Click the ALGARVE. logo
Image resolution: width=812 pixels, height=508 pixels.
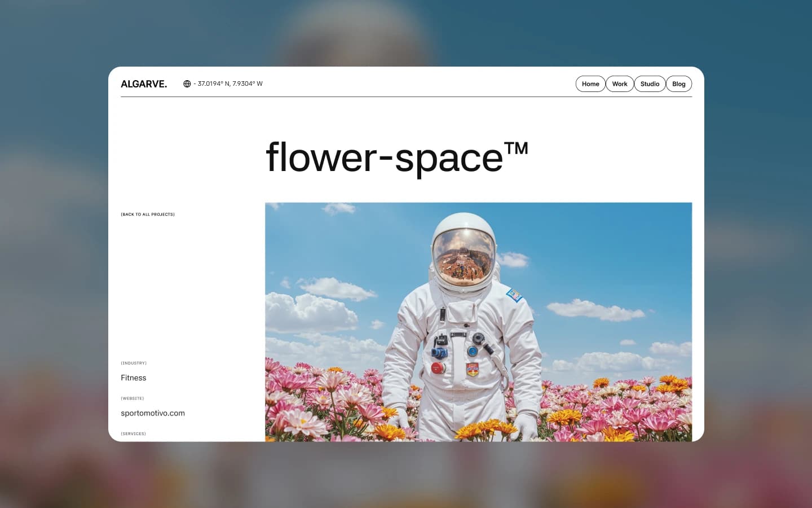144,84
